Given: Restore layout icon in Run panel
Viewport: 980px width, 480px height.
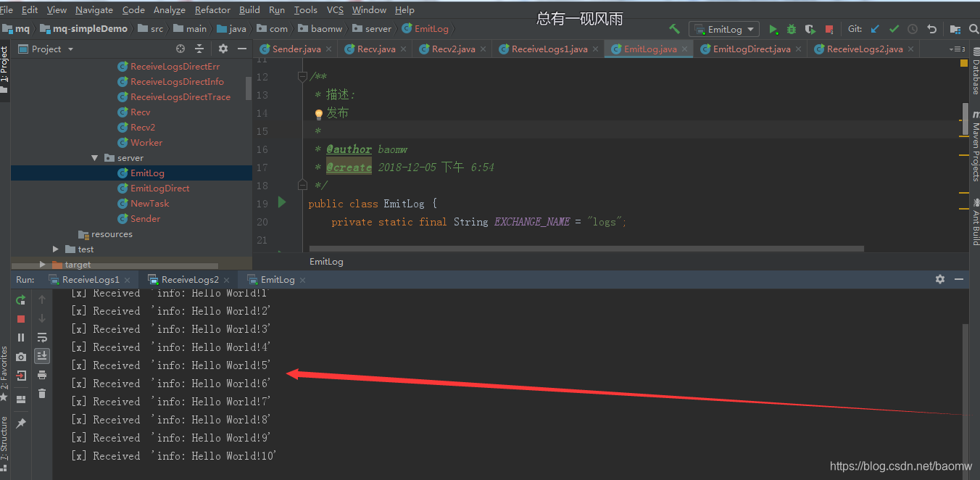Looking at the screenshot, I should pyautogui.click(x=21, y=399).
